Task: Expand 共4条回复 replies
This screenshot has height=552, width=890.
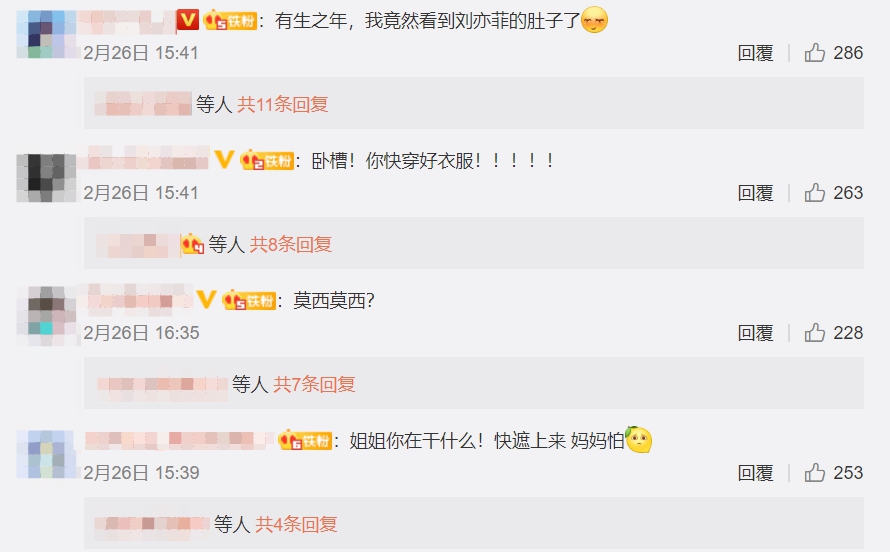Action: tap(296, 524)
